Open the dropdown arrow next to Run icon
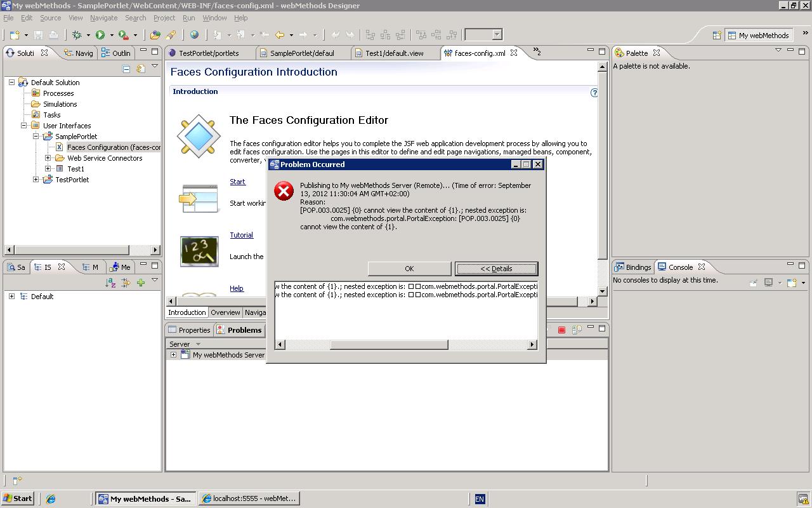Viewport: 812px width, 508px height. [x=112, y=35]
